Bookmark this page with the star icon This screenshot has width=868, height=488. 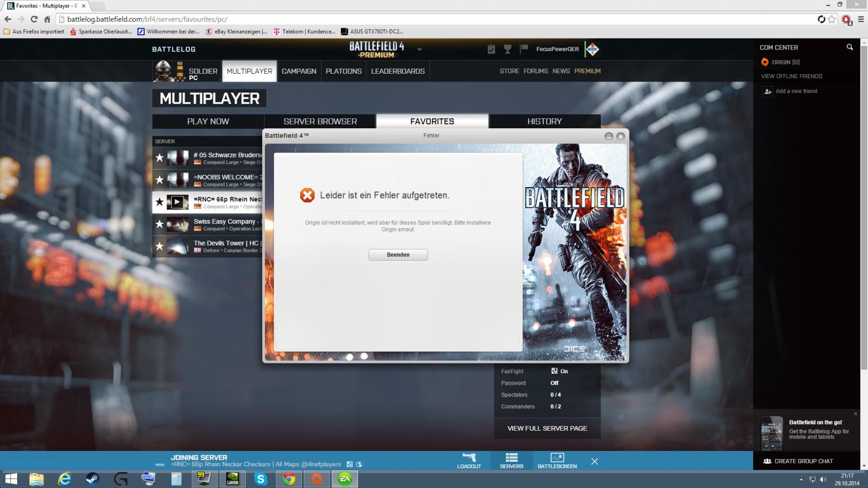tap(832, 19)
